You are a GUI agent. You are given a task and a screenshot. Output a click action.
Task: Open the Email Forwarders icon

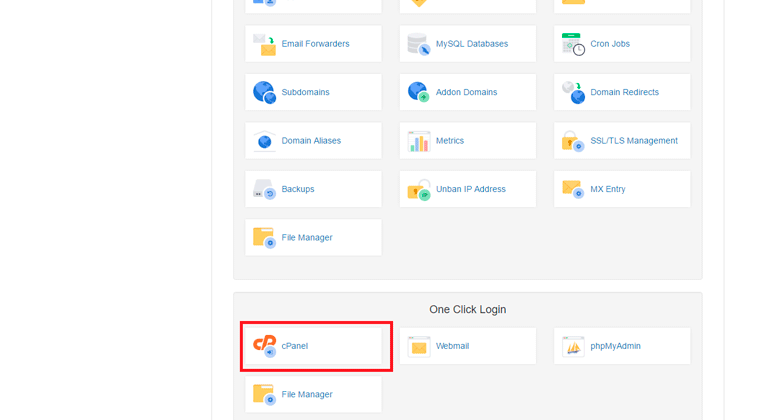click(265, 44)
